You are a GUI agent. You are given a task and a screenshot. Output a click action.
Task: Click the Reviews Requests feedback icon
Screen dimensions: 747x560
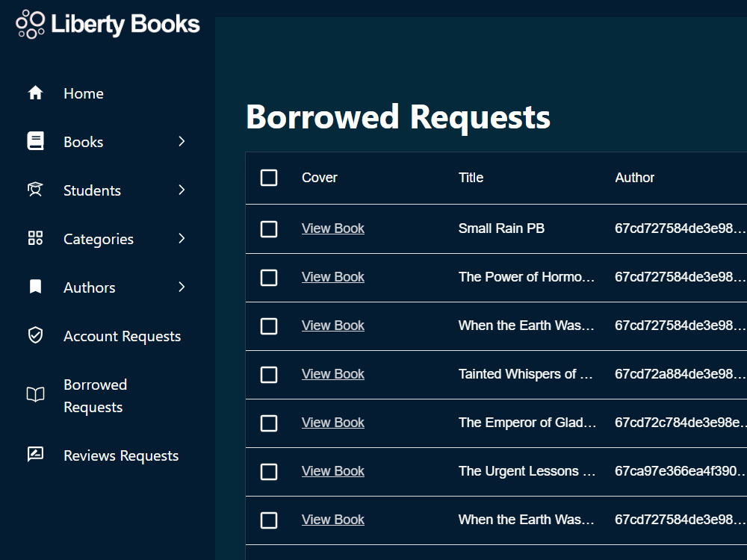[35, 455]
